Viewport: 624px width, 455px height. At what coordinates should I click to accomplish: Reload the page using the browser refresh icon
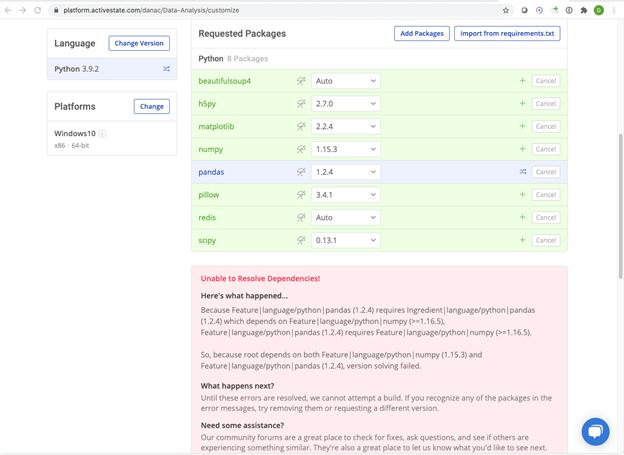pos(38,10)
